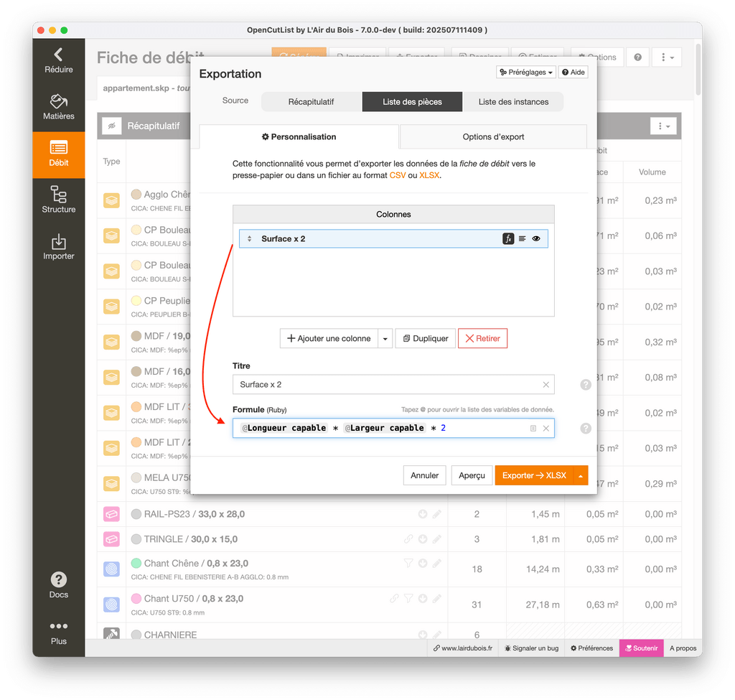Click the Aperçu button
The height and width of the screenshot is (700, 735).
[472, 475]
